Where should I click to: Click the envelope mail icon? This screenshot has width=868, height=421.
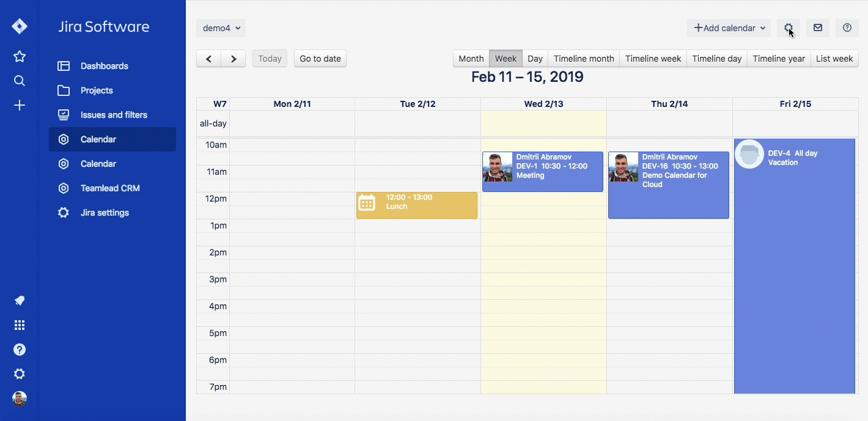pos(818,28)
